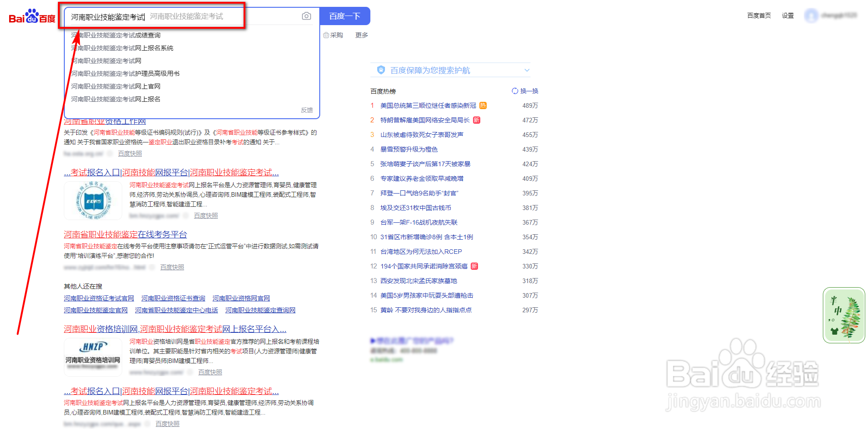Screen dimensions: 868x431
Task: Select suggestion 河南职业技能鉴定考试成绩查询
Action: pyautogui.click(x=115, y=35)
